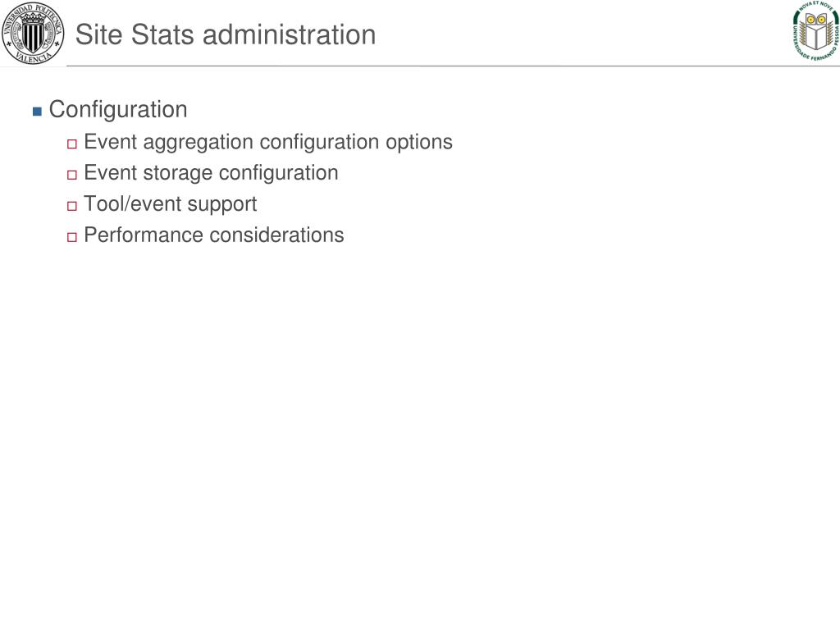Click the red bullet before Event storage
This screenshot has width=840, height=630.
pyautogui.click(x=72, y=176)
